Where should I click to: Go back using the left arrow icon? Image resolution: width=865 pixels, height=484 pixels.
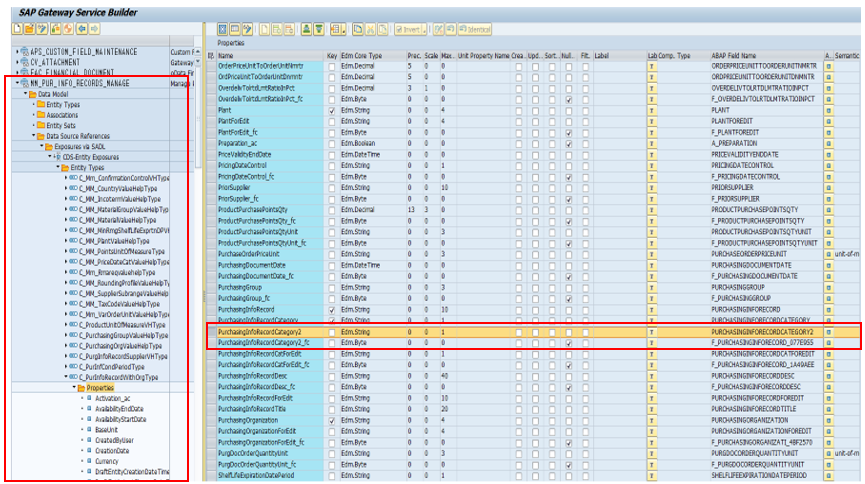pos(82,29)
